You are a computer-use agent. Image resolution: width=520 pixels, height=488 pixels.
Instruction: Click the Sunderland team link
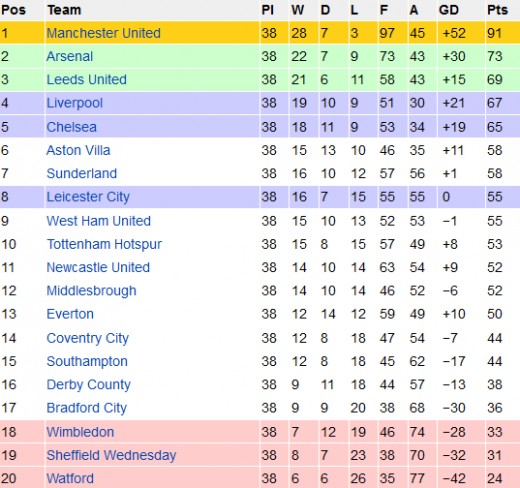pyautogui.click(x=82, y=174)
